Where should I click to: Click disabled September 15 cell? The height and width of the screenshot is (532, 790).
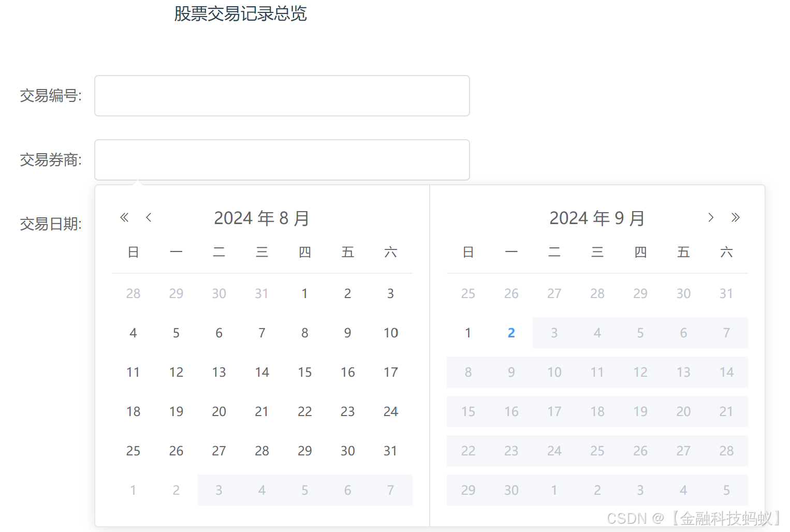tap(468, 411)
